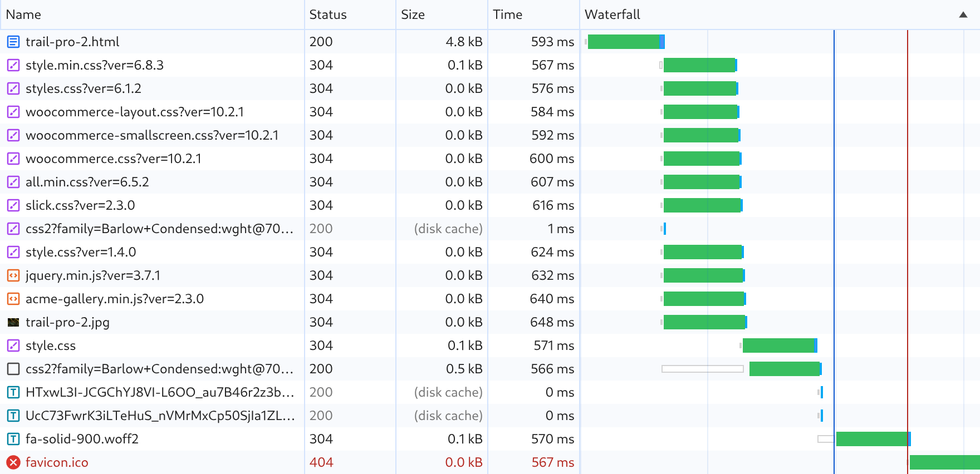The image size is (980, 474).
Task: Select the slick.css?ver=2.3.0 request name
Action: click(x=80, y=205)
